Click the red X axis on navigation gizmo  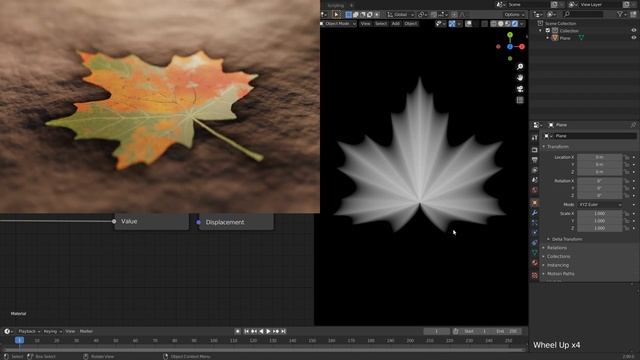coord(522,47)
